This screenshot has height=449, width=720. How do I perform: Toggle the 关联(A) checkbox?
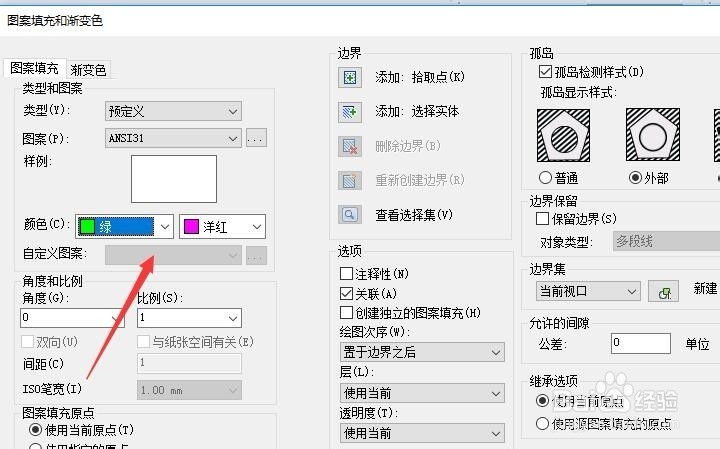[x=346, y=293]
